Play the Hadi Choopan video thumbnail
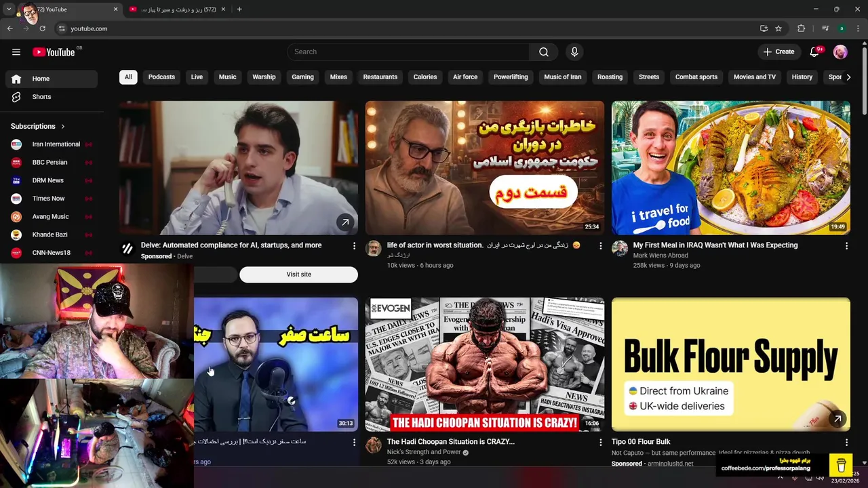 point(485,364)
